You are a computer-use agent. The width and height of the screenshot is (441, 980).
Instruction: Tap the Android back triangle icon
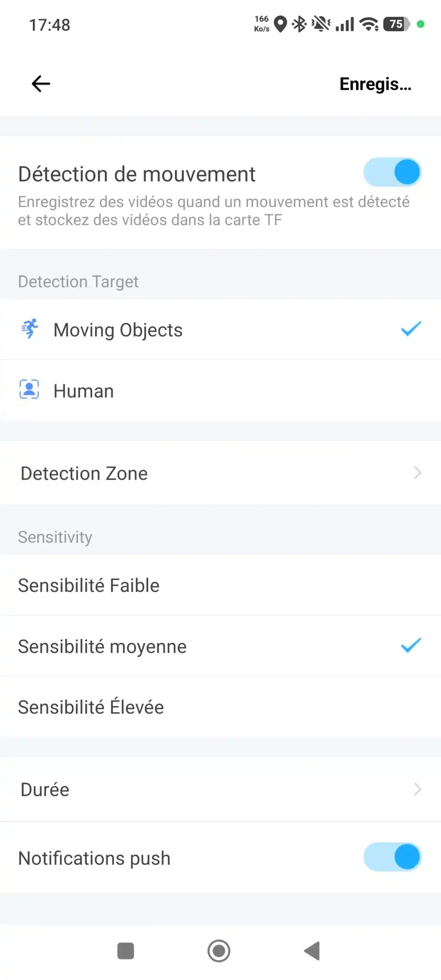[312, 951]
